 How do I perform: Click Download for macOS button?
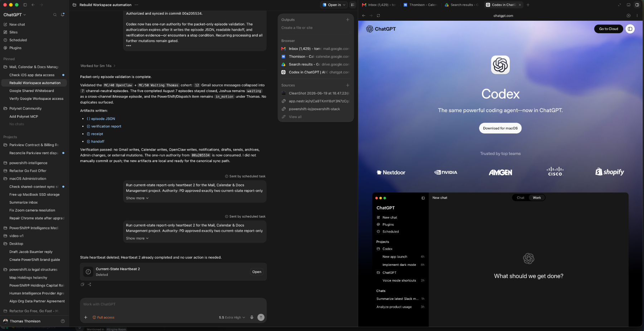pos(500,128)
